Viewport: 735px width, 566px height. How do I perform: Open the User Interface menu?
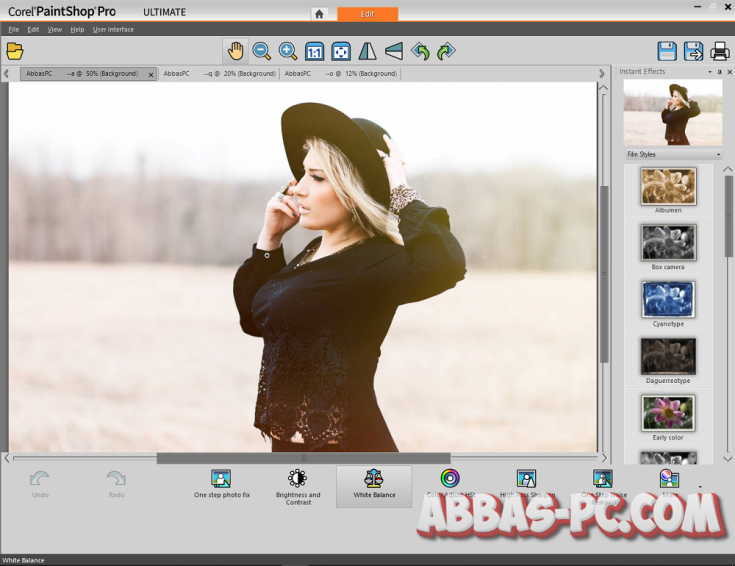point(113,29)
